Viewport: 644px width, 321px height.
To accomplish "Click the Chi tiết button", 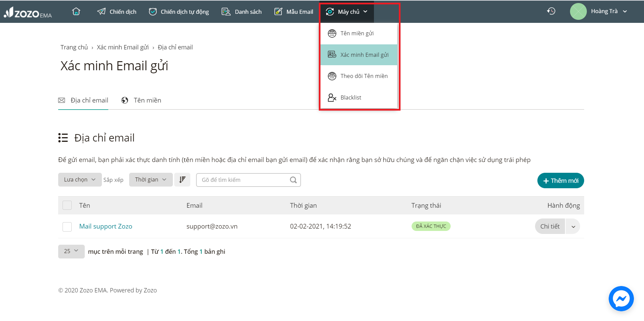I will (550, 226).
